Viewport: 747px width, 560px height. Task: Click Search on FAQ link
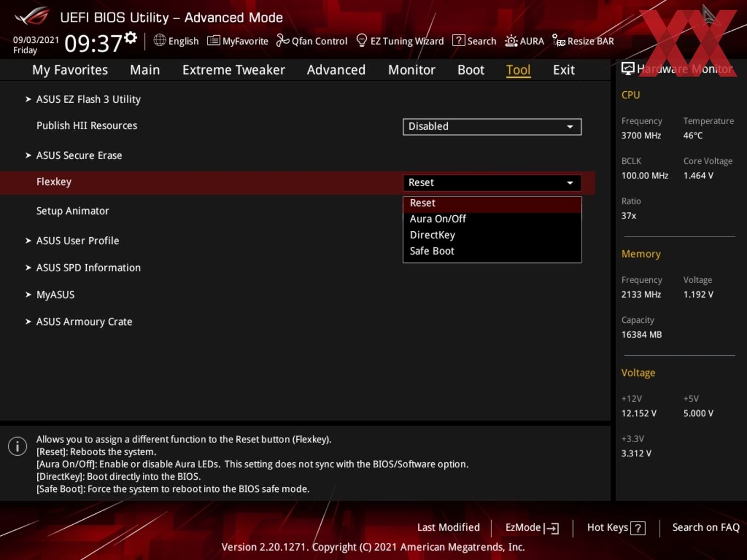[x=706, y=528]
